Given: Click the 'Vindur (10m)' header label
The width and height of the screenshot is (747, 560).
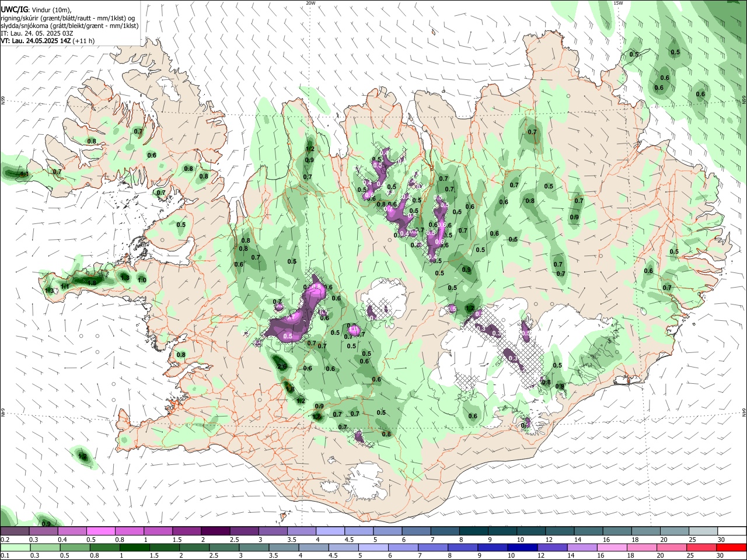Looking at the screenshot, I should 51,10.
